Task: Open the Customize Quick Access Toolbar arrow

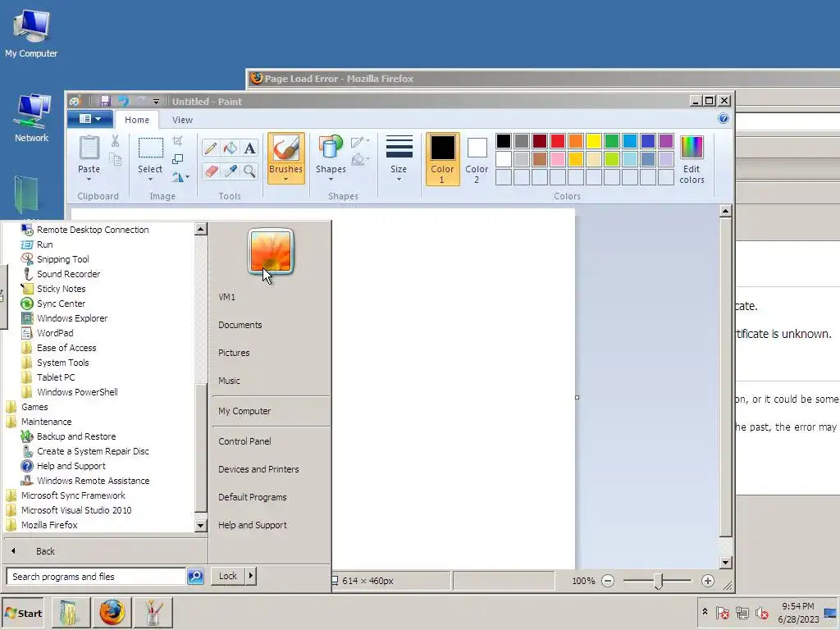Action: click(x=156, y=101)
